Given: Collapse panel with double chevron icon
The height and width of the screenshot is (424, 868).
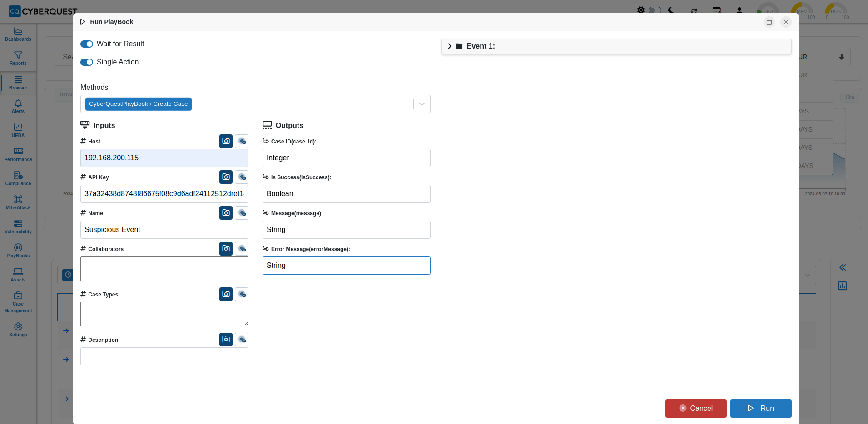Looking at the screenshot, I should 843,267.
